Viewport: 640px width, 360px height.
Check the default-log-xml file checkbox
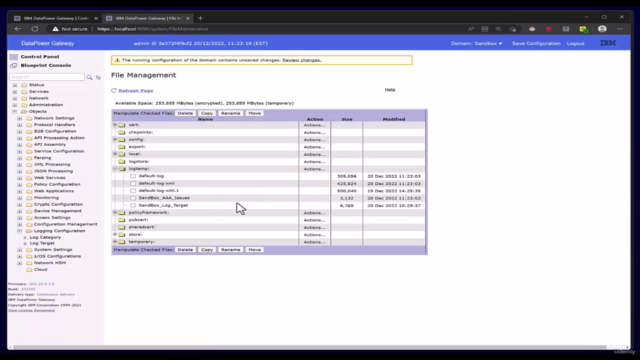point(133,184)
